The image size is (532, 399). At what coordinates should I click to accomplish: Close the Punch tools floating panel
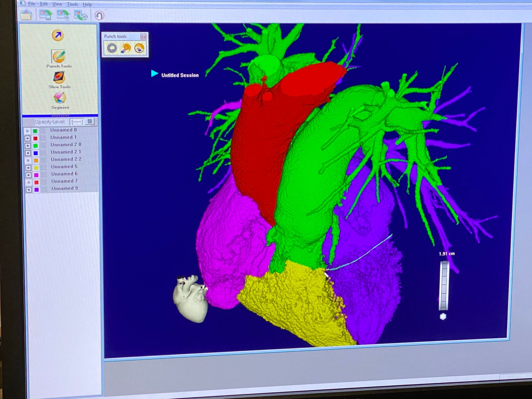(143, 37)
